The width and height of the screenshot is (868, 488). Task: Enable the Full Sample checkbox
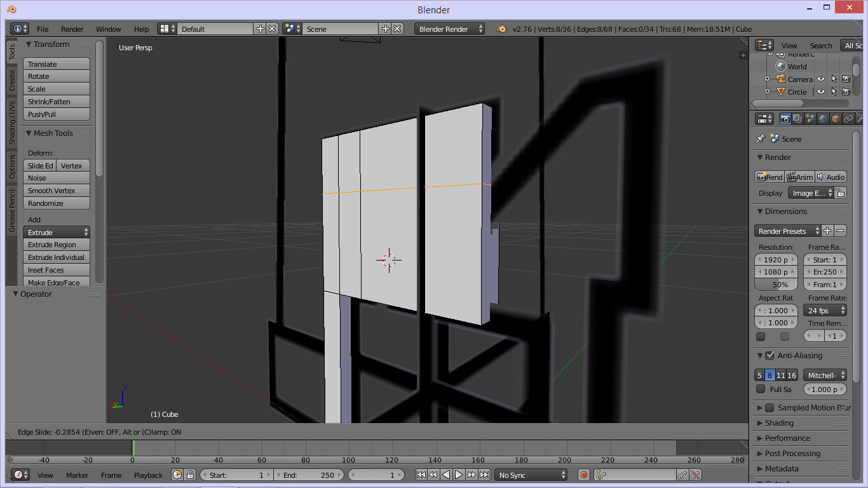(761, 389)
